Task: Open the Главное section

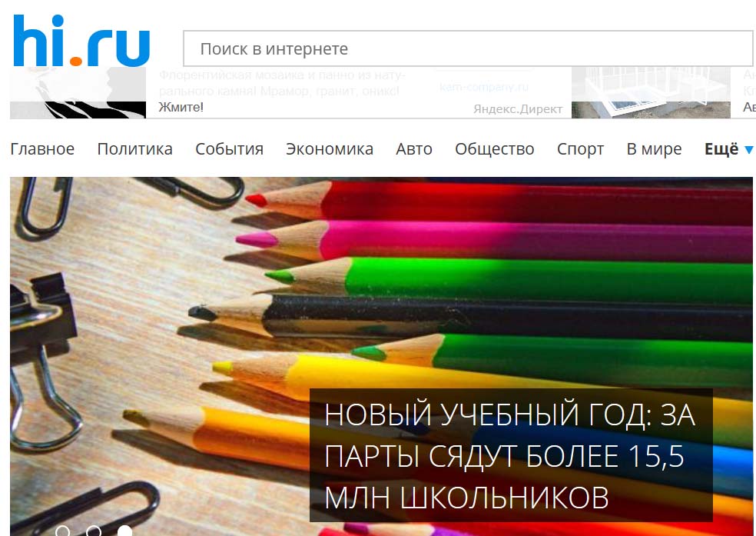Action: click(x=42, y=149)
